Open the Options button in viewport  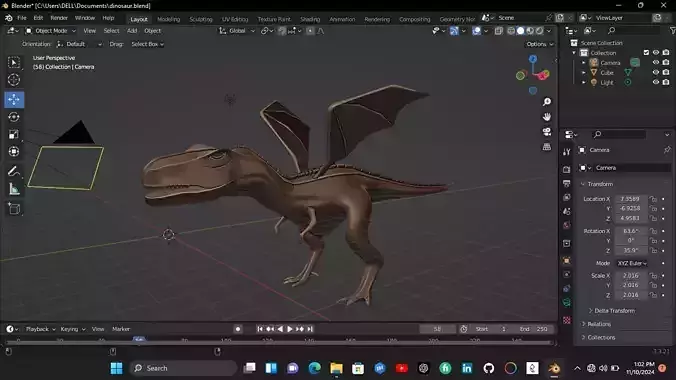539,44
